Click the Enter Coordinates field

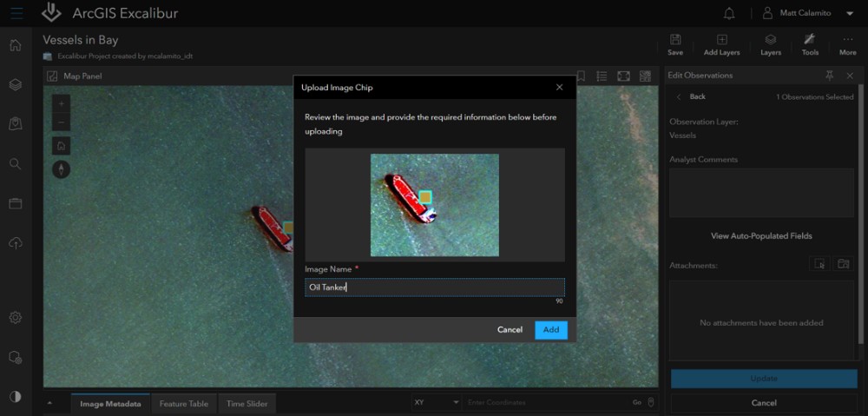tap(546, 403)
